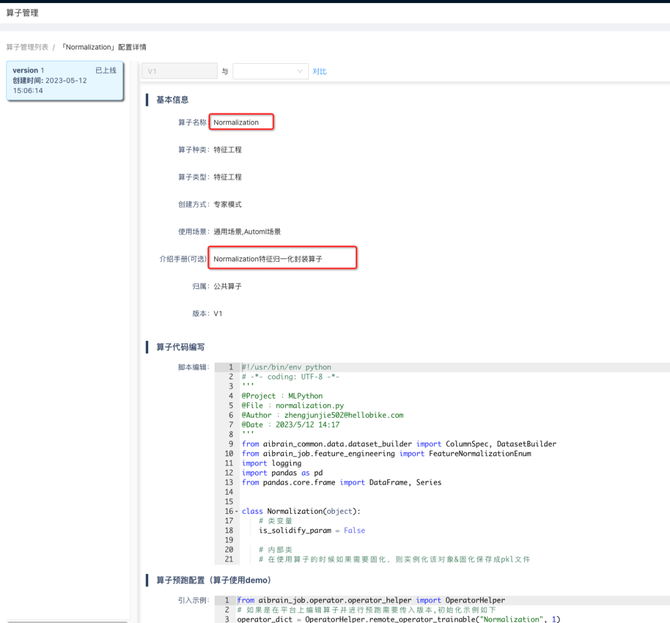The width and height of the screenshot is (670, 623).
Task: Click the 算子代码编写 section heading
Action: (x=180, y=347)
